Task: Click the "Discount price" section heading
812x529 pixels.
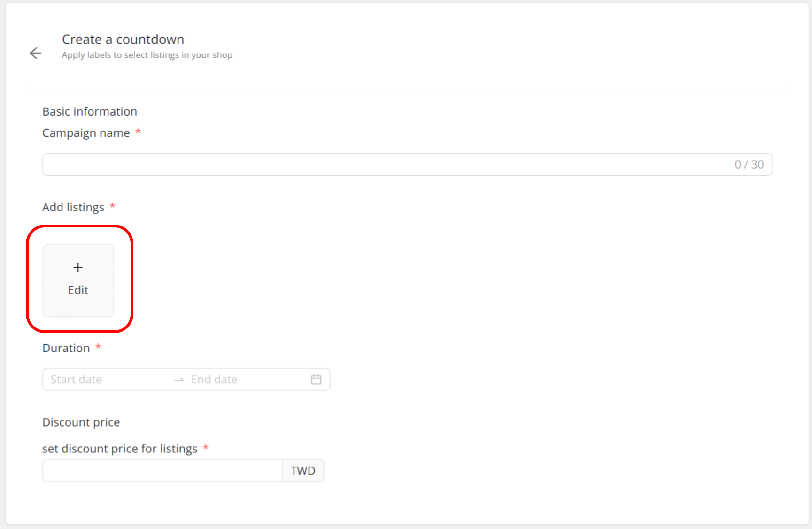Action: point(81,422)
